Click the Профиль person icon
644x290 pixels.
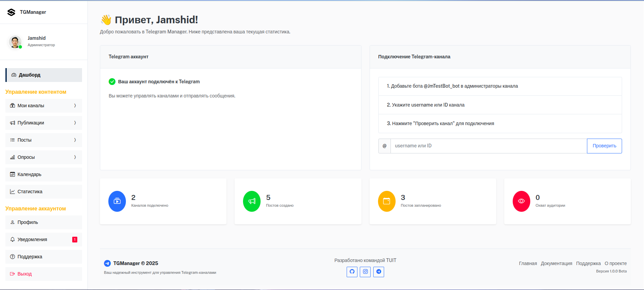point(12,222)
